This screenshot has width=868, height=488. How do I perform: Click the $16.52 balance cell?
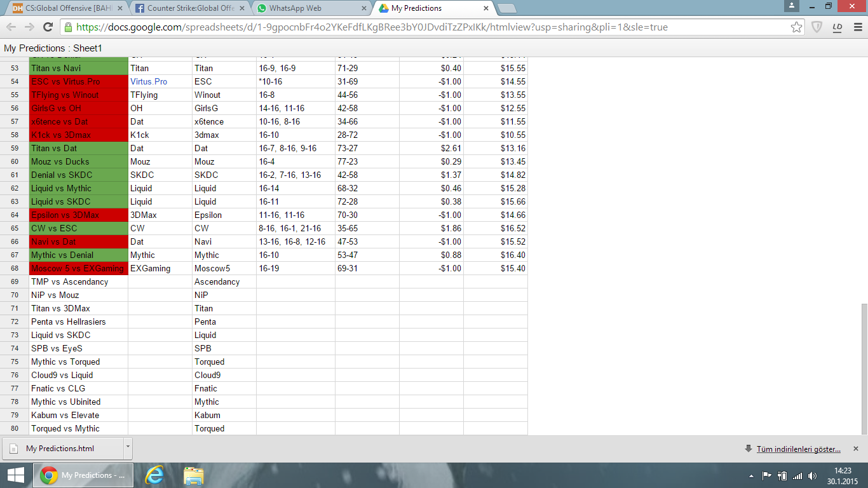[496, 228]
